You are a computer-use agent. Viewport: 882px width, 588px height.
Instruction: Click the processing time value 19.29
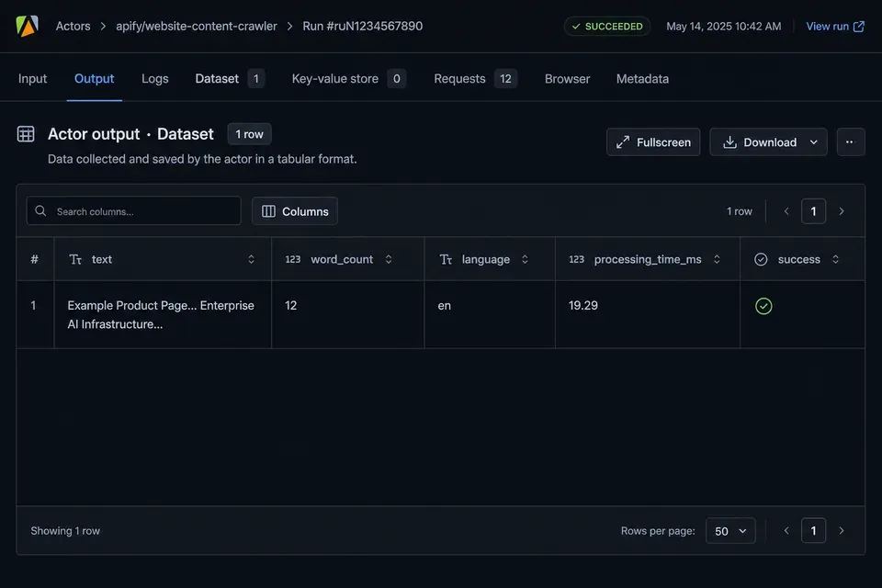pyautogui.click(x=582, y=306)
